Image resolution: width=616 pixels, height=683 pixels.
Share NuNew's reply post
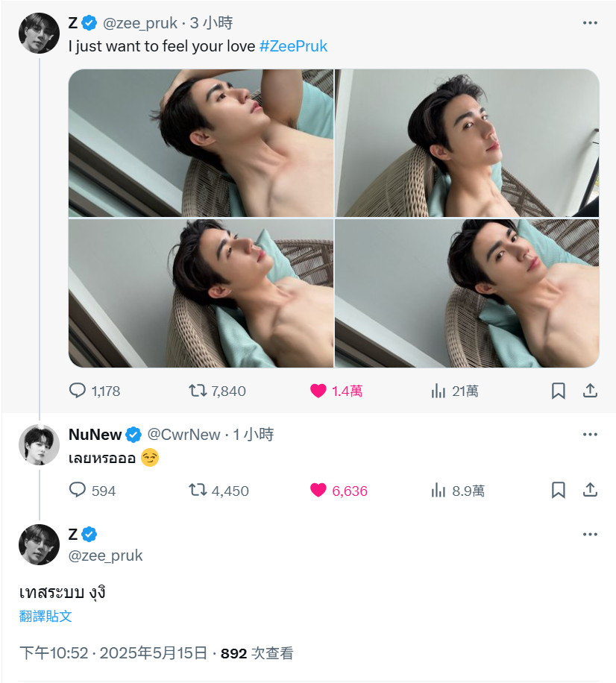coord(591,490)
